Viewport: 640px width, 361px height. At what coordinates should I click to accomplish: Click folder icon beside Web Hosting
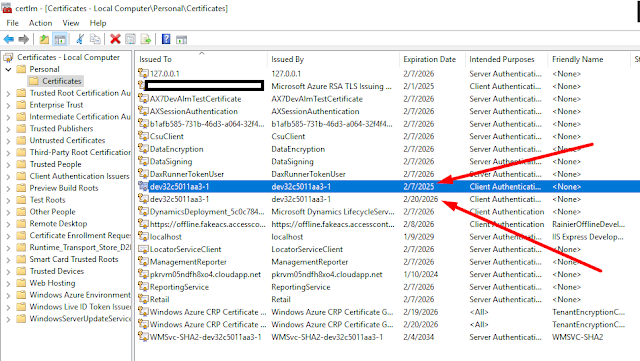click(21, 283)
